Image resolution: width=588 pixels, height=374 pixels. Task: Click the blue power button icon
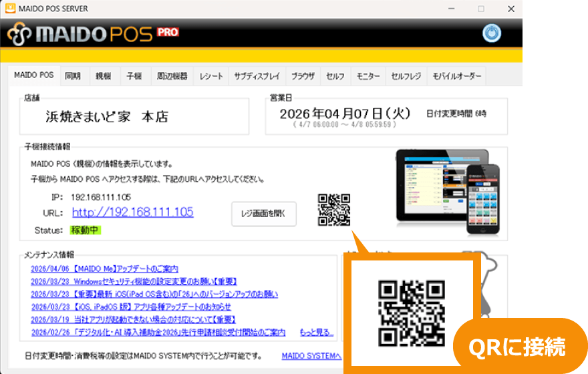tap(491, 33)
